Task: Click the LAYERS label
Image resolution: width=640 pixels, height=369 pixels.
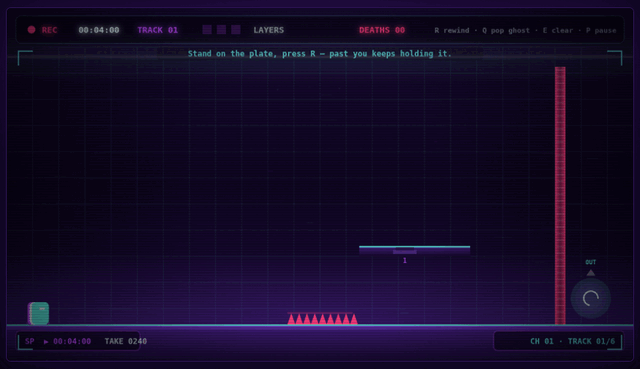Action: point(269,30)
